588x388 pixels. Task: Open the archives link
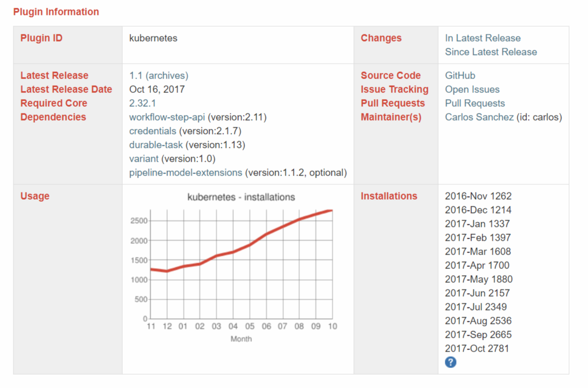[167, 76]
